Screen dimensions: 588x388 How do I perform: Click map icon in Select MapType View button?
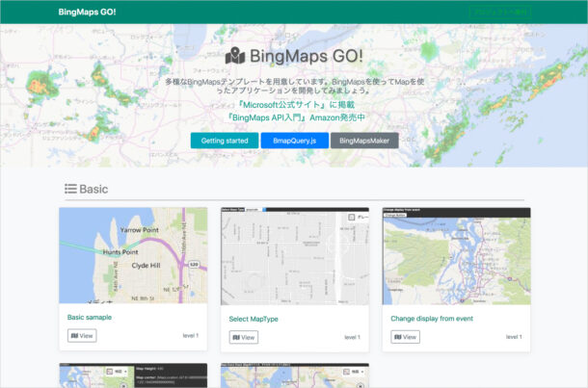point(236,338)
